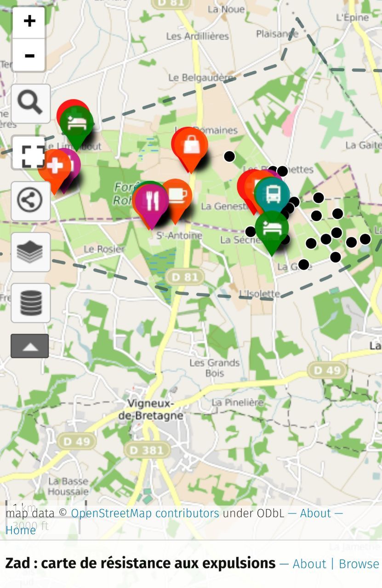Open the Home link in attribution
This screenshot has width=382, height=588.
20,530
